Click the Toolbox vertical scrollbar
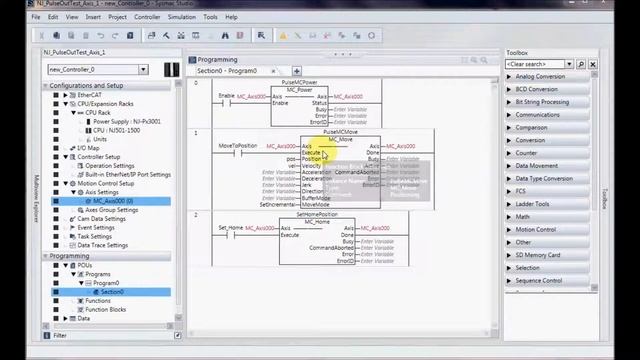This screenshot has width=640, height=360. 594,181
